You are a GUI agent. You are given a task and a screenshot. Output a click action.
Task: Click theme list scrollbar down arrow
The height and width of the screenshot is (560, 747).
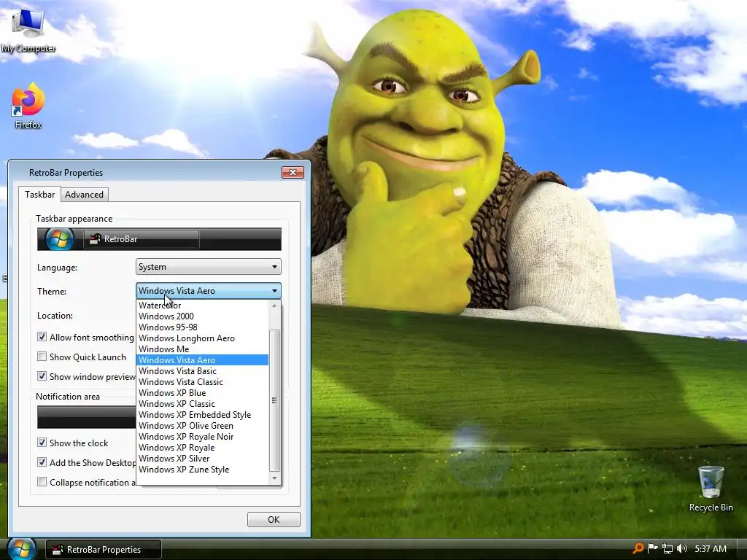(274, 478)
